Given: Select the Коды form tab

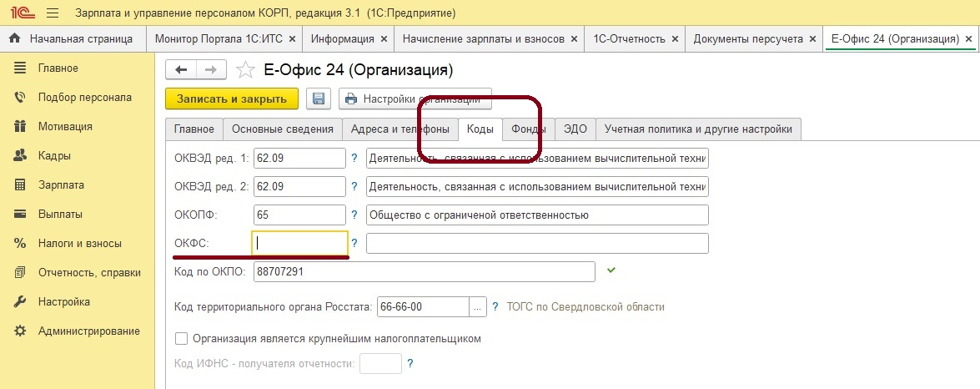Looking at the screenshot, I should [480, 129].
